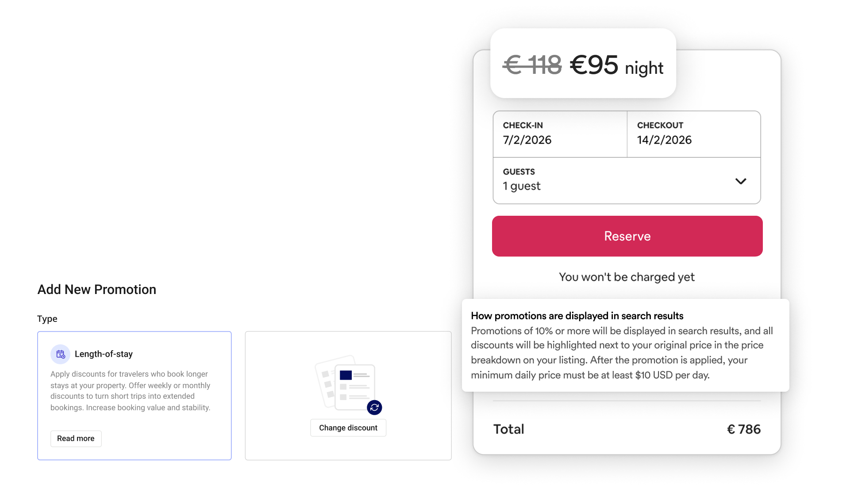The image size is (854, 504).
Task: Click the Change discount button
Action: coord(348,428)
